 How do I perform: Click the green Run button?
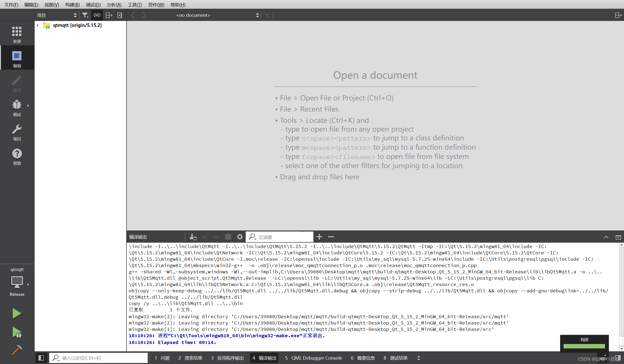coord(17,313)
